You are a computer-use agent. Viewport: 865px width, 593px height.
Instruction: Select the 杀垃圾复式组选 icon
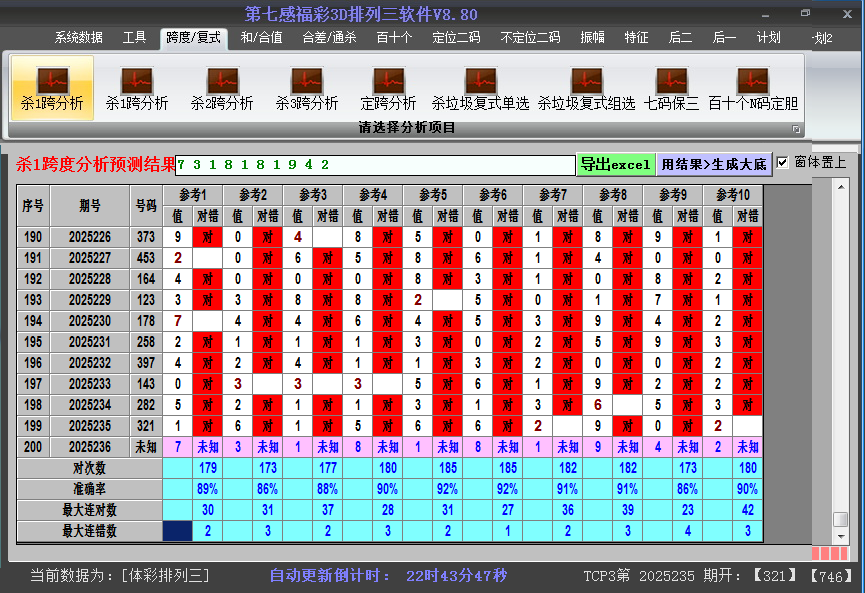[586, 87]
